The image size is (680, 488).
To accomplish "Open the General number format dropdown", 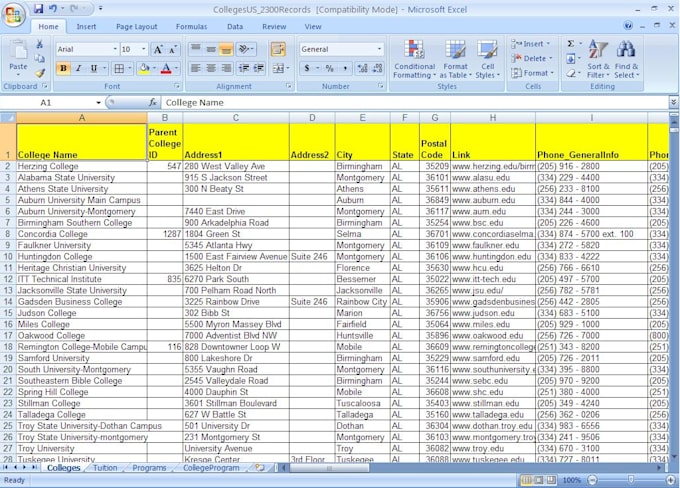I will (379, 49).
